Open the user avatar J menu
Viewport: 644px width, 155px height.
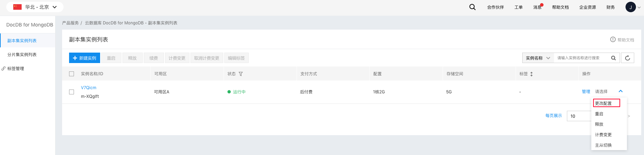630,7
